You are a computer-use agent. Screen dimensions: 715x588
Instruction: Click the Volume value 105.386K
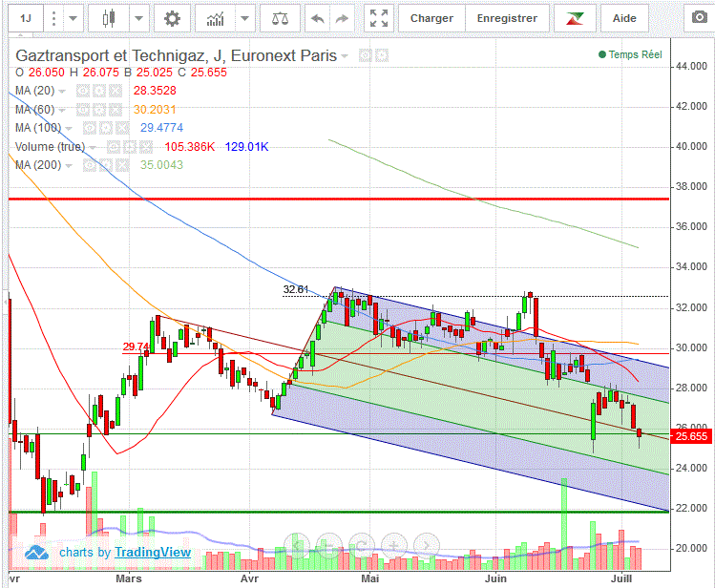pos(189,147)
